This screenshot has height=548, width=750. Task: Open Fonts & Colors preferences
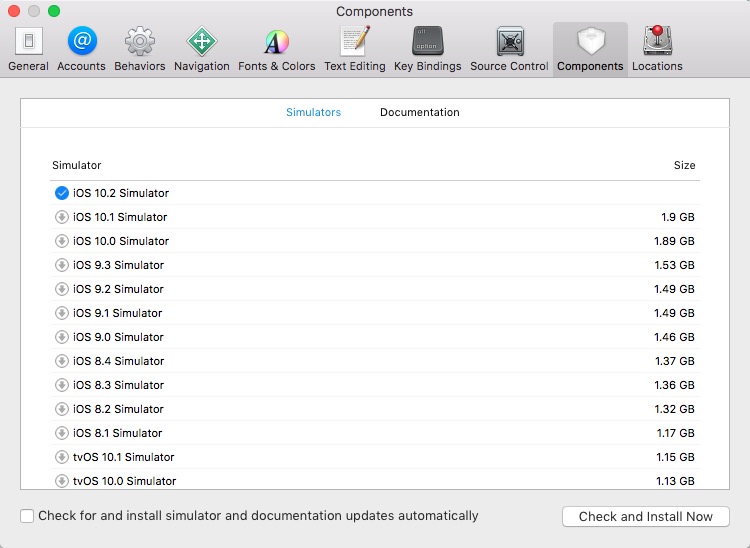click(x=276, y=49)
